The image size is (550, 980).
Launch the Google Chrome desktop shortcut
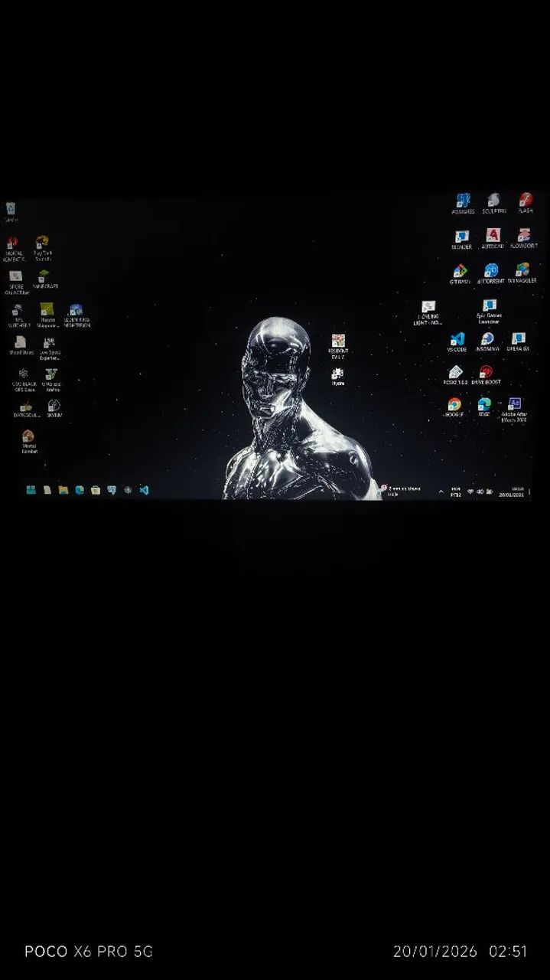point(454,404)
